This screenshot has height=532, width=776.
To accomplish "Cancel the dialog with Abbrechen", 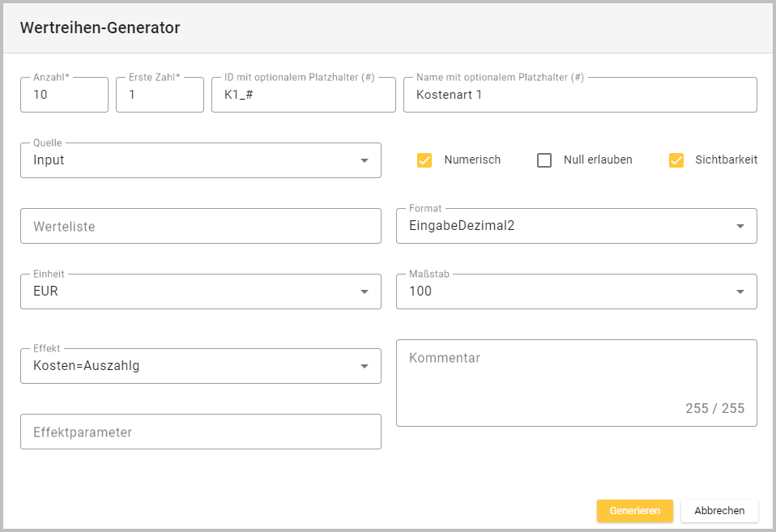I will (x=719, y=511).
